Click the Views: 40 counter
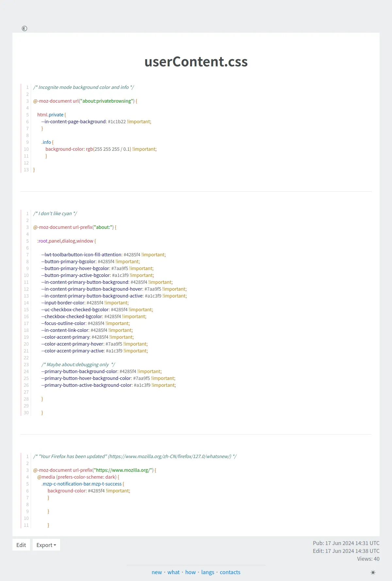 tap(368, 559)
